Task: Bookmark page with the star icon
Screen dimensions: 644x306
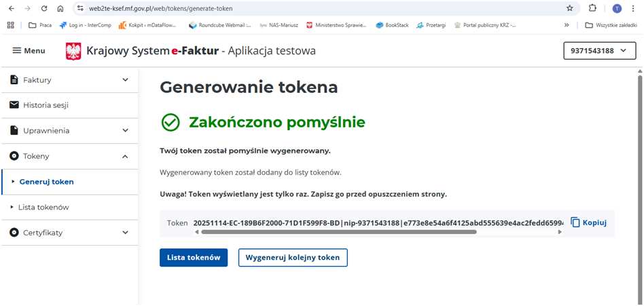Action: pos(570,8)
